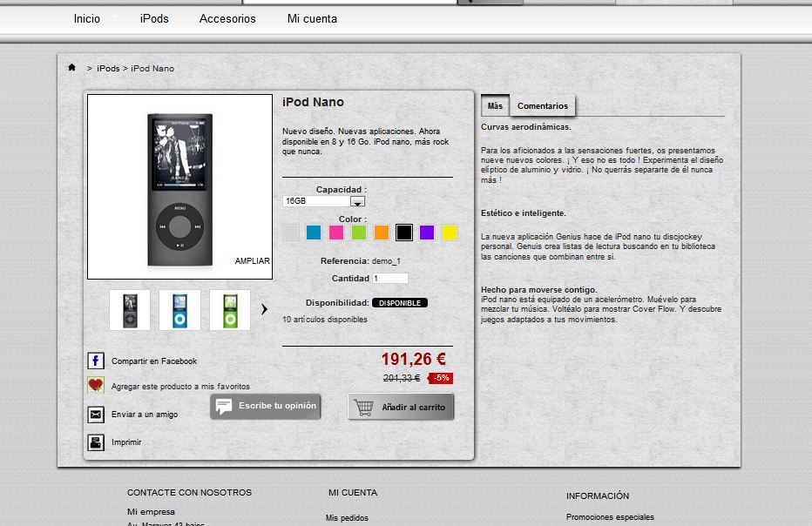Select the pink color swatch
Screen dimensions: 812x526
point(336,233)
